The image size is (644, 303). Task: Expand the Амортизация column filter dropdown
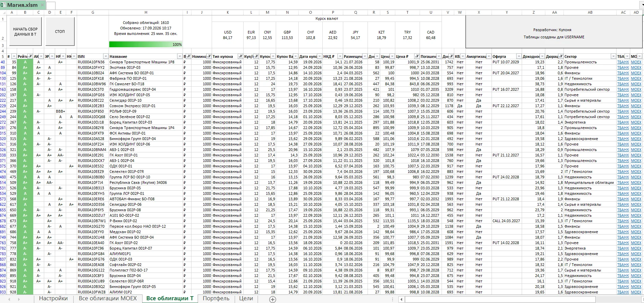[x=489, y=56]
